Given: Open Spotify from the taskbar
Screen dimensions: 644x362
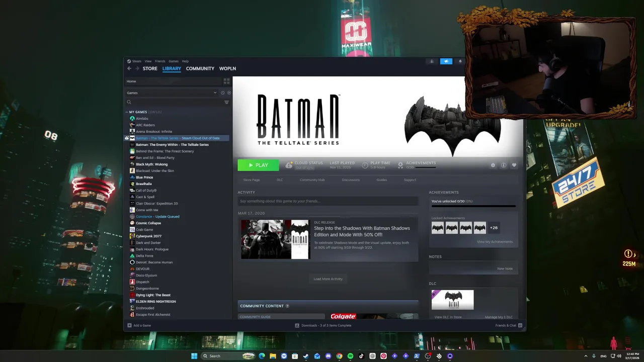Looking at the screenshot, I should click(350, 356).
